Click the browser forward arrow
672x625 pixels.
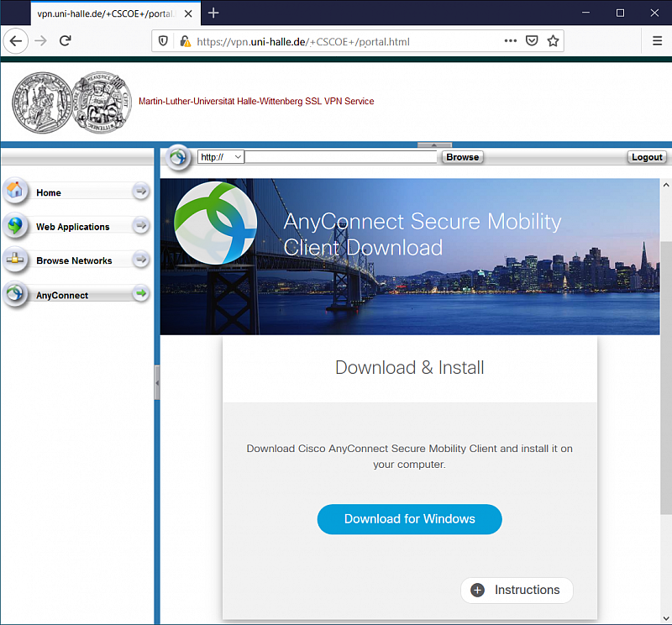tap(40, 41)
